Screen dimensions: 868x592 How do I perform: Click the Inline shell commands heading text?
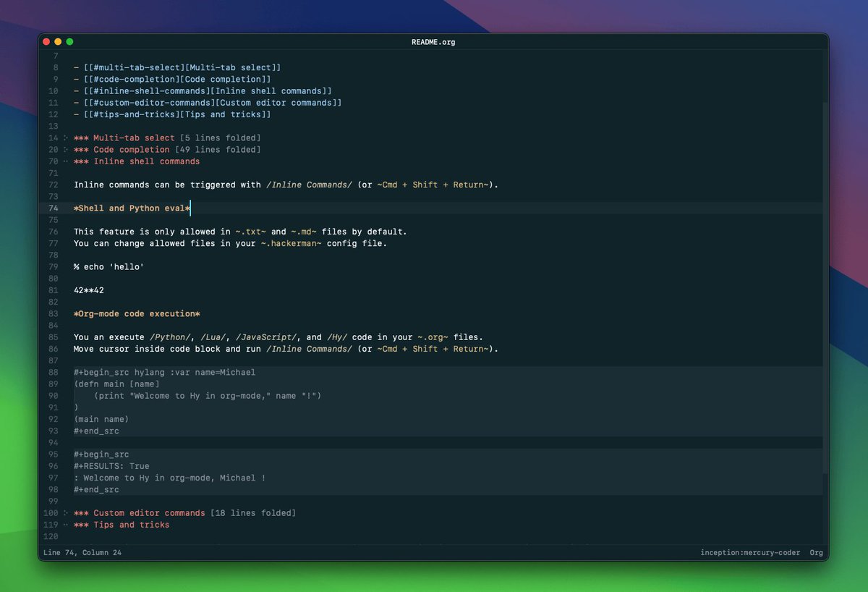[147, 161]
